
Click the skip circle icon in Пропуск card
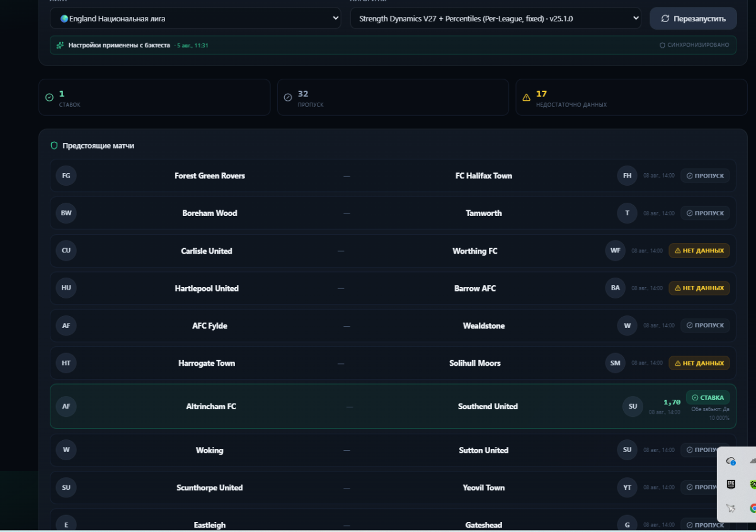(288, 98)
